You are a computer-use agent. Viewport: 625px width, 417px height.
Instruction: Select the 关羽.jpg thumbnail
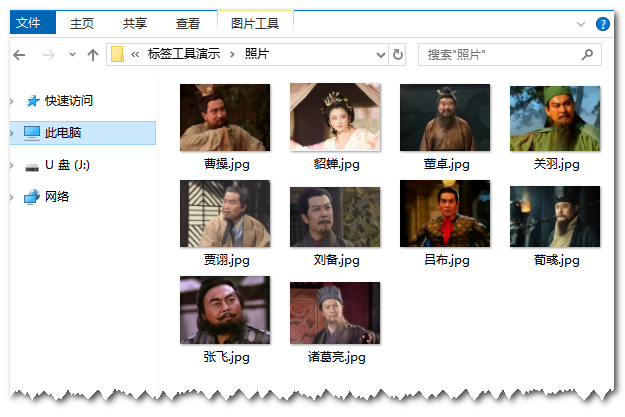coord(555,118)
